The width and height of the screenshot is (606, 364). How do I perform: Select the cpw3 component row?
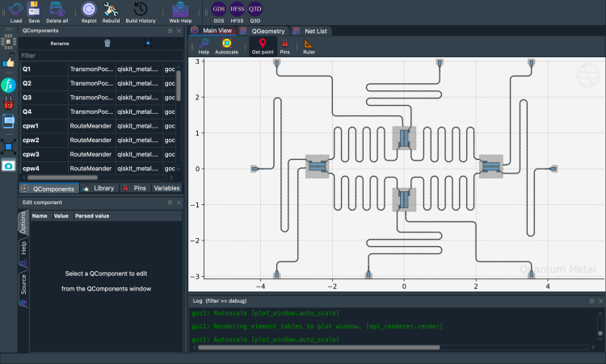[99, 154]
